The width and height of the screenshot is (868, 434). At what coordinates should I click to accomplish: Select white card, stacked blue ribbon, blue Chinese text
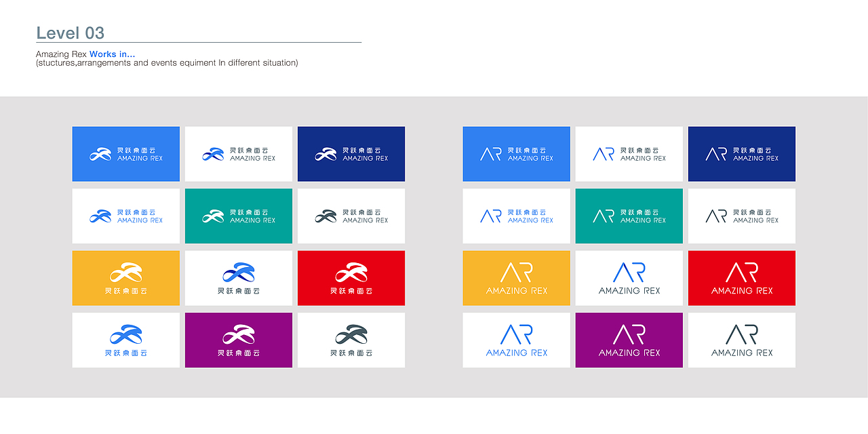pyautogui.click(x=126, y=340)
